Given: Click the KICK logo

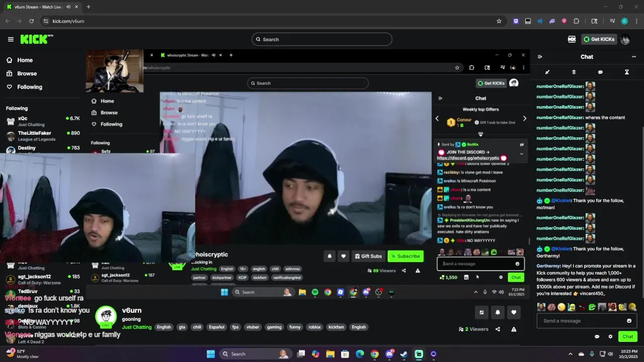Looking at the screenshot, I should (36, 39).
